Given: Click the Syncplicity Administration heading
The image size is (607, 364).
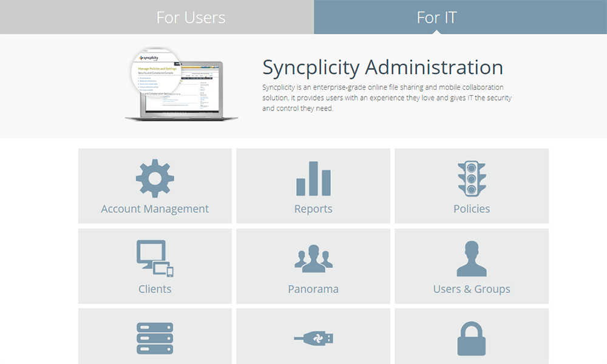Looking at the screenshot, I should pyautogui.click(x=383, y=67).
